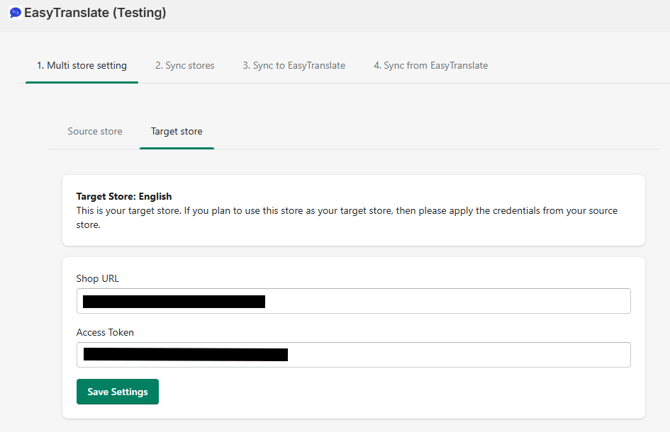Viewport: 670px width, 432px height.
Task: Open the Multi store setting tab
Action: (x=82, y=66)
